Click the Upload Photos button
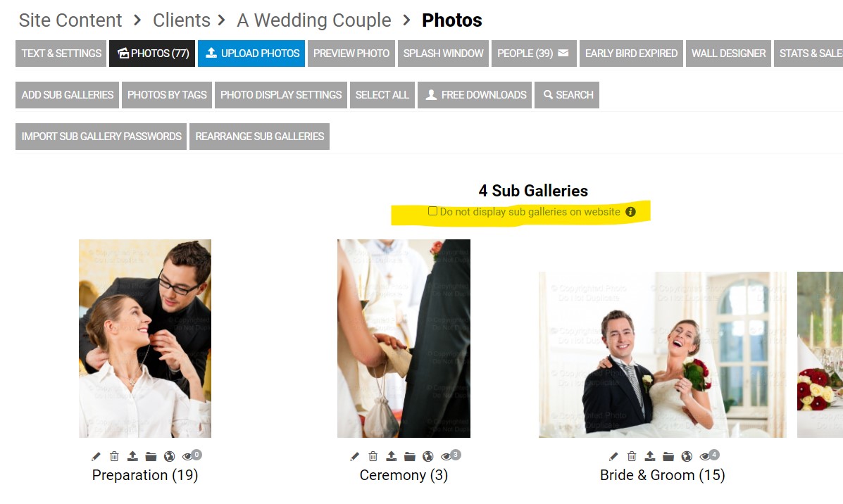843x504 pixels. [251, 53]
